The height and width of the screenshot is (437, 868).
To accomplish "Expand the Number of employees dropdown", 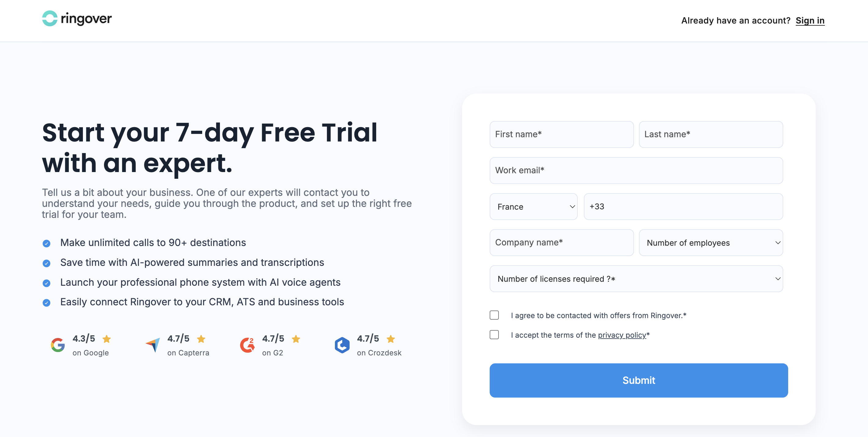I will coord(711,243).
